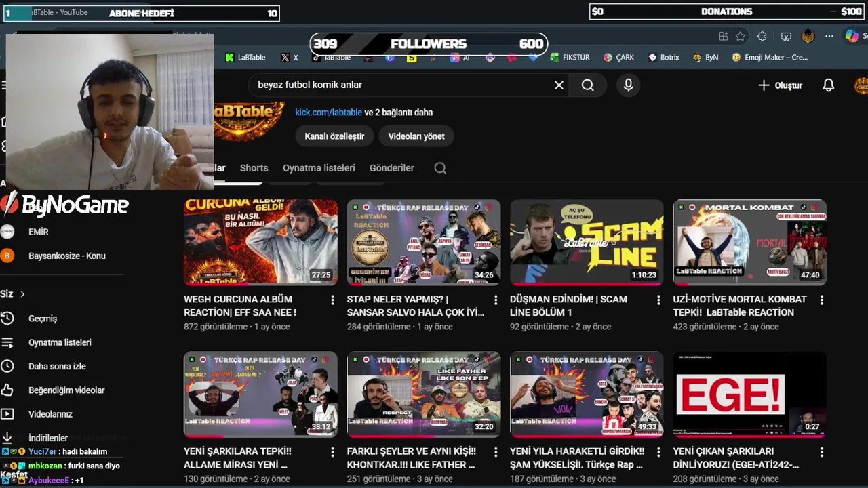Open the 38:12 release day video thumbnail
Viewport: 868px width, 488px height.
click(x=260, y=394)
